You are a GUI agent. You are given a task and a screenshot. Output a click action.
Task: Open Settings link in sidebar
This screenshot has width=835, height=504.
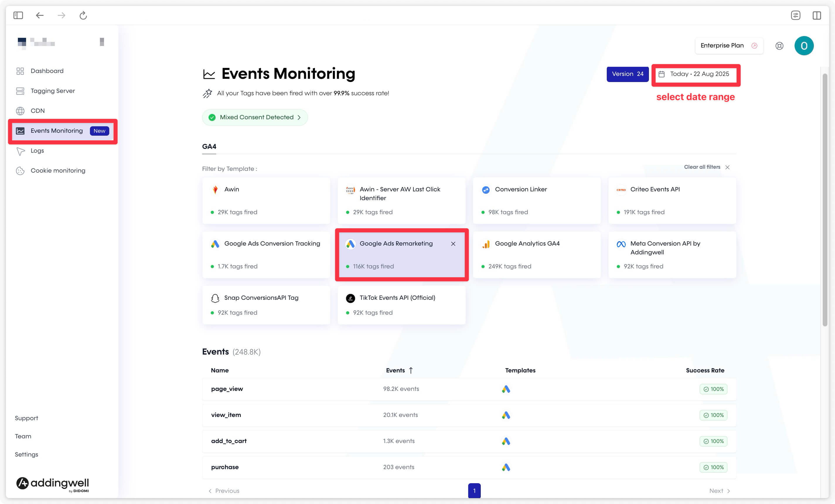point(26,454)
